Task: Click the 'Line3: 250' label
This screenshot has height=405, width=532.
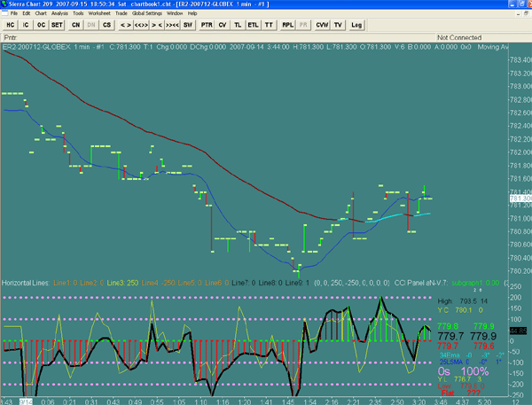Action: pyautogui.click(x=122, y=283)
